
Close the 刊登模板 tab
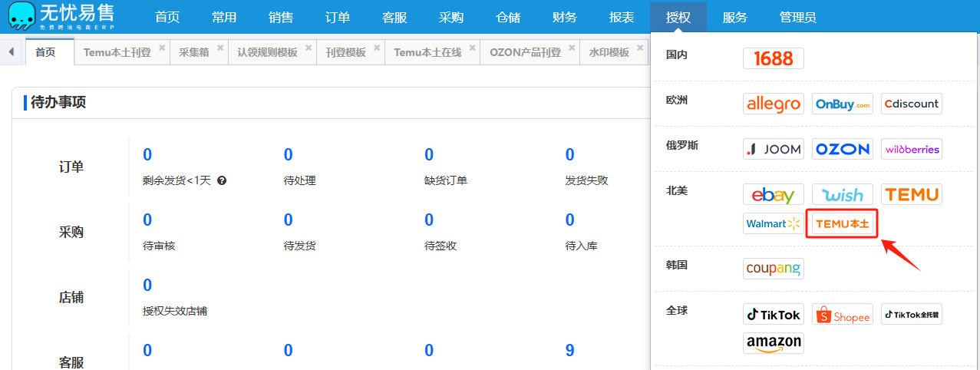point(377,48)
